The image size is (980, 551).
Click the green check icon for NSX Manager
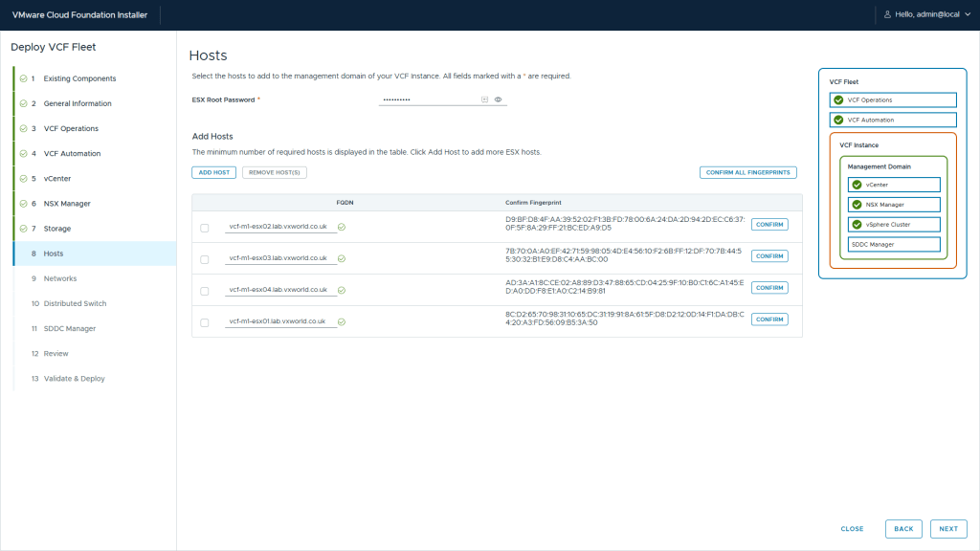(x=857, y=205)
